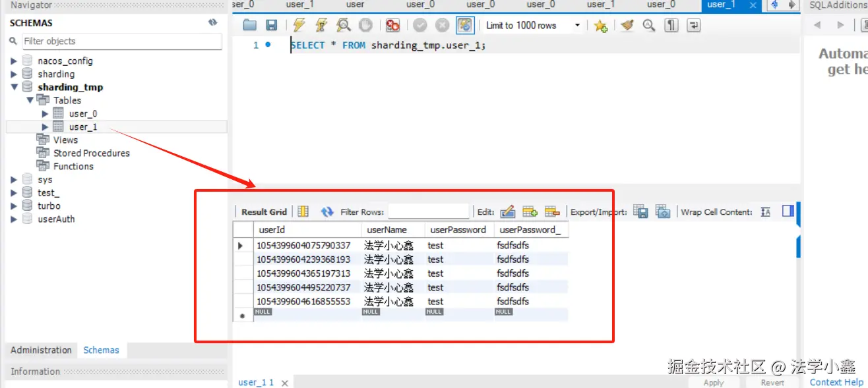Beautify the SQL with the broom icon

pos(627,25)
